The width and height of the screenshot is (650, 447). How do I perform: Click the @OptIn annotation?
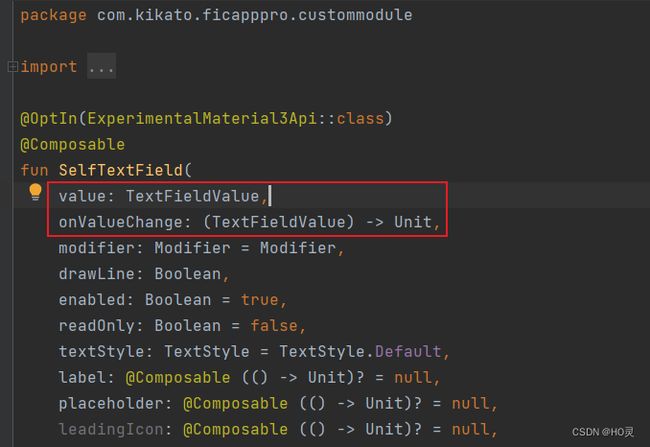point(49,119)
